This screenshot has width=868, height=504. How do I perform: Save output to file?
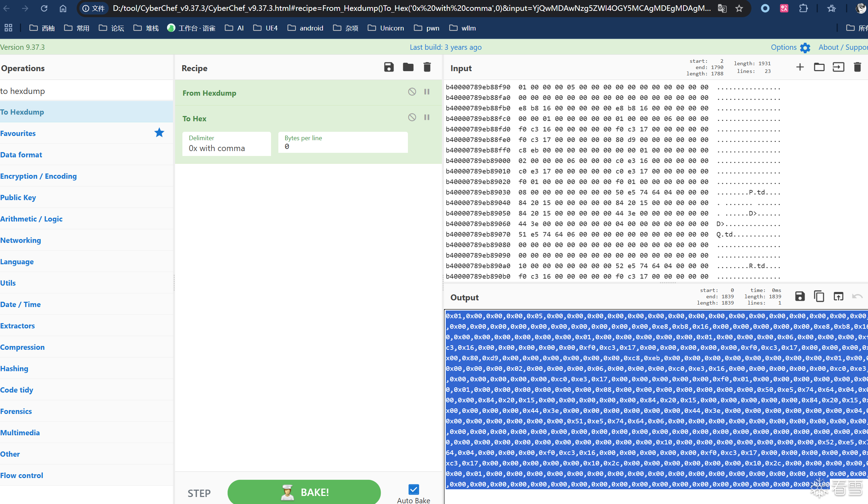(800, 296)
